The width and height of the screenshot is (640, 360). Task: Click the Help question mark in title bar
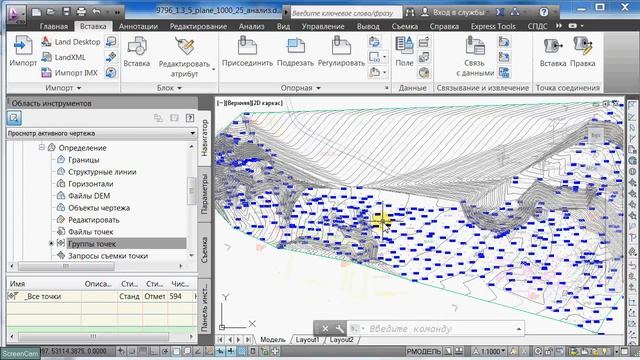[544, 12]
